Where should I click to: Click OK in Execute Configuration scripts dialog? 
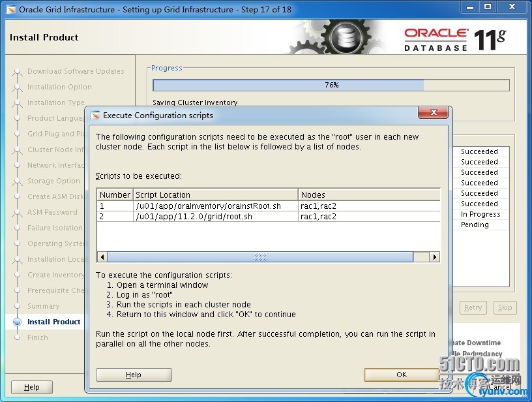coord(402,375)
